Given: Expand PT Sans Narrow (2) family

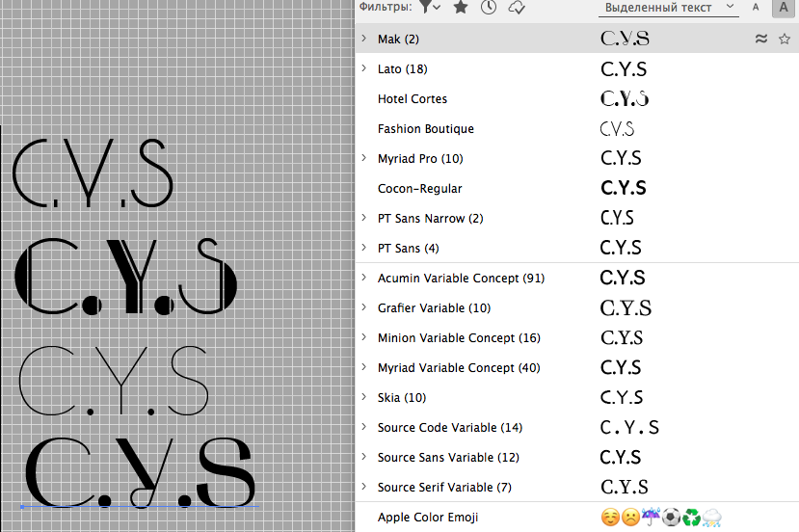Looking at the screenshot, I should 363,218.
